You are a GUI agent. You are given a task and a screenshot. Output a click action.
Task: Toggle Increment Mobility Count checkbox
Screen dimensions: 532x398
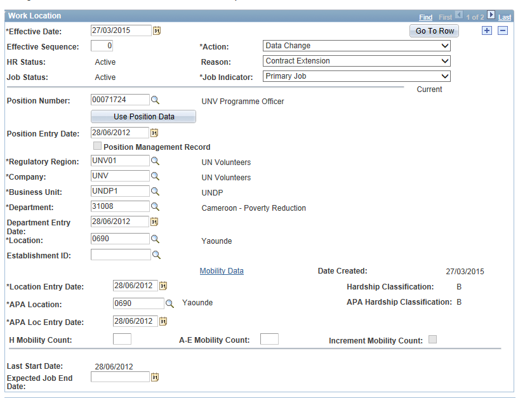[x=432, y=340]
